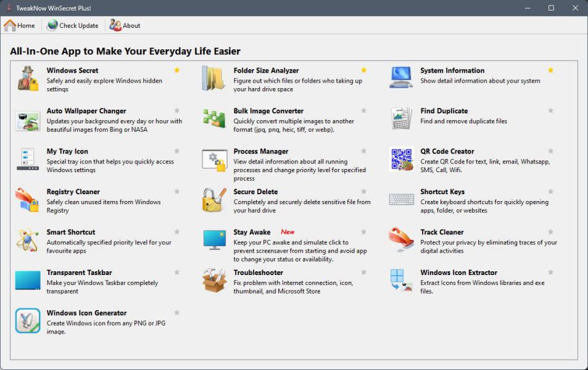
Task: Launch Folder Size Analyzer via its folder icon
Action: pos(213,78)
